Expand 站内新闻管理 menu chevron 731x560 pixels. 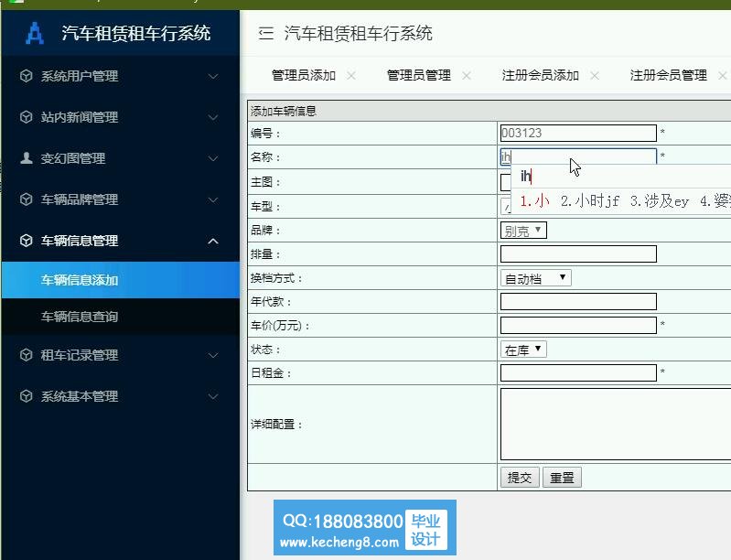pos(213,117)
